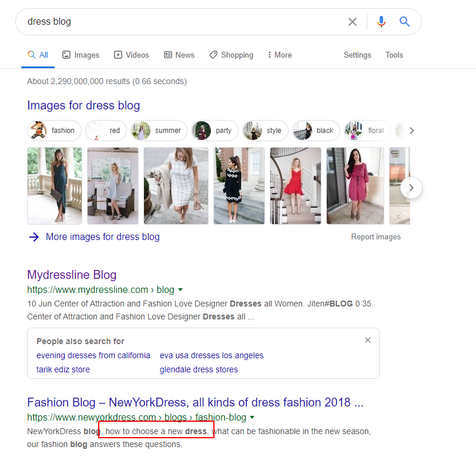Viewport: 476px width, 460px height.
Task: Search for 'glendale dress stores'
Action: 199,369
